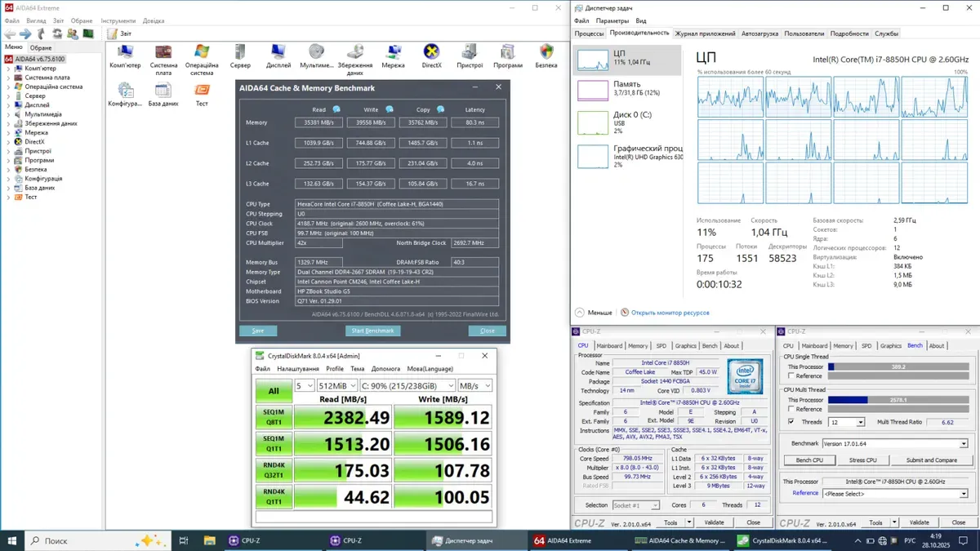The width and height of the screenshot is (980, 551).
Task: Open the Тест icon in AIDA64 main pane
Action: coord(202,91)
